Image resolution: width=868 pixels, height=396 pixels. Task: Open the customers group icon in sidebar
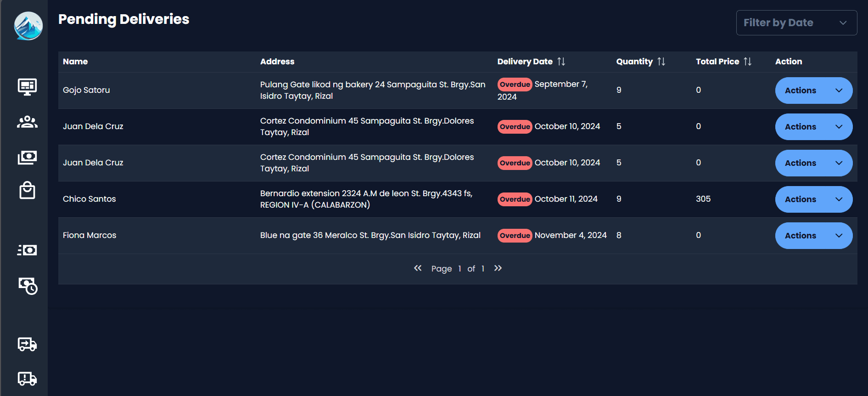pyautogui.click(x=27, y=122)
